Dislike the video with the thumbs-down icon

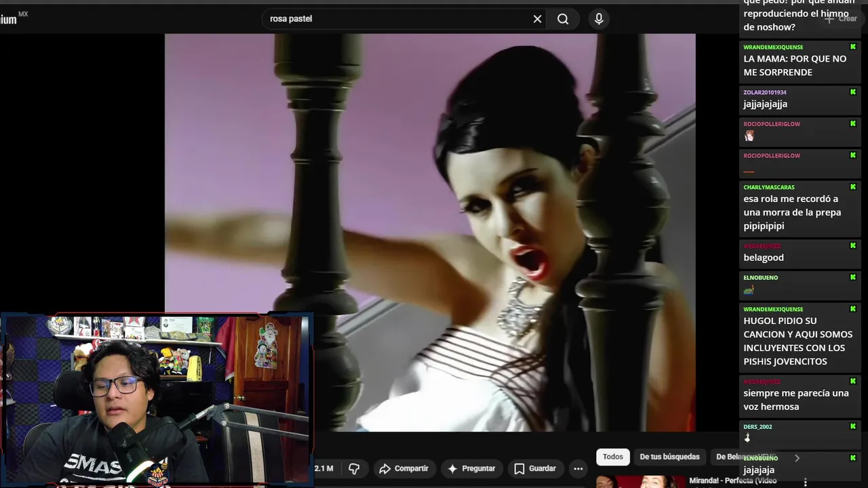(354, 468)
